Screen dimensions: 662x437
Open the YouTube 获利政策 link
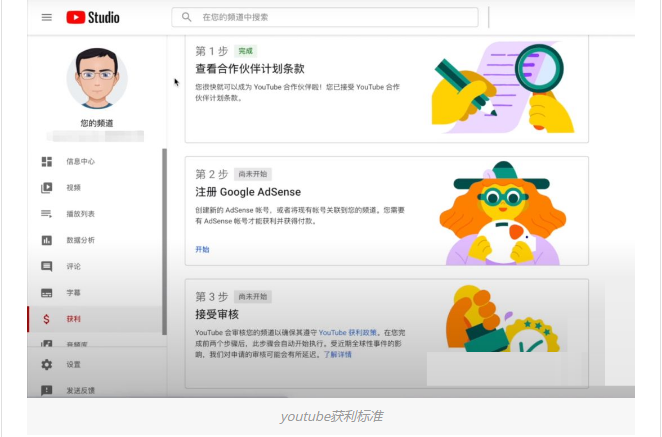coord(347,333)
